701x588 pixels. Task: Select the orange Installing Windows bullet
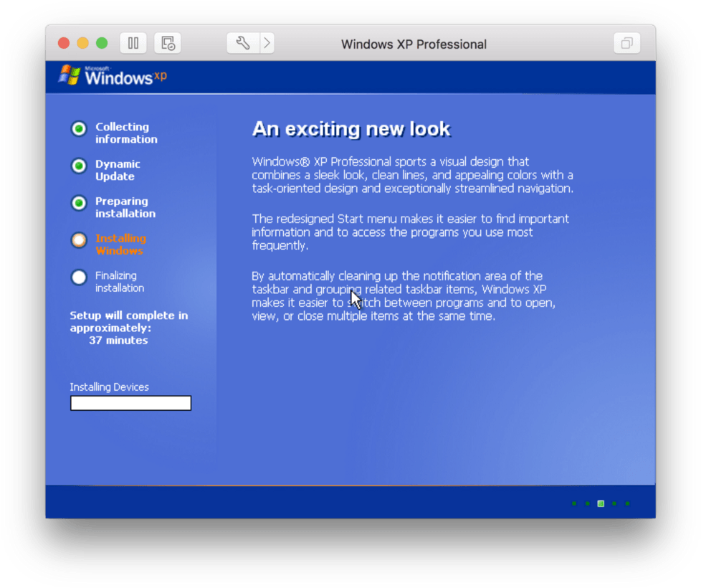[x=79, y=240]
